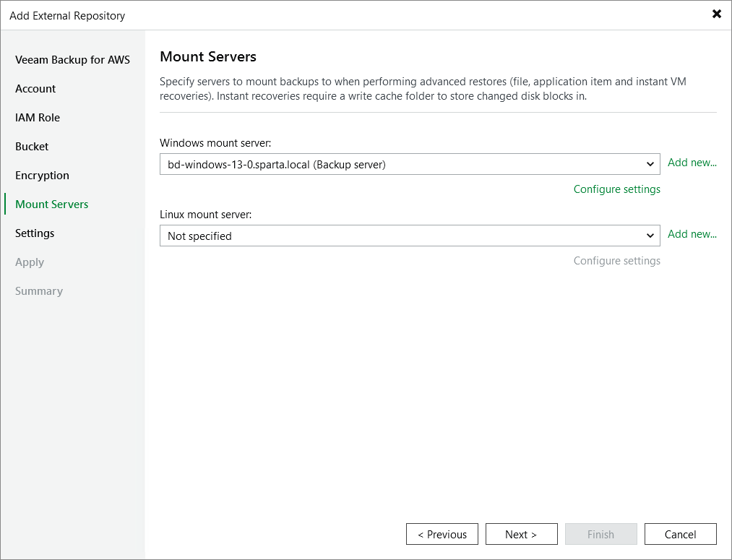Click the Previous button

[442, 534]
